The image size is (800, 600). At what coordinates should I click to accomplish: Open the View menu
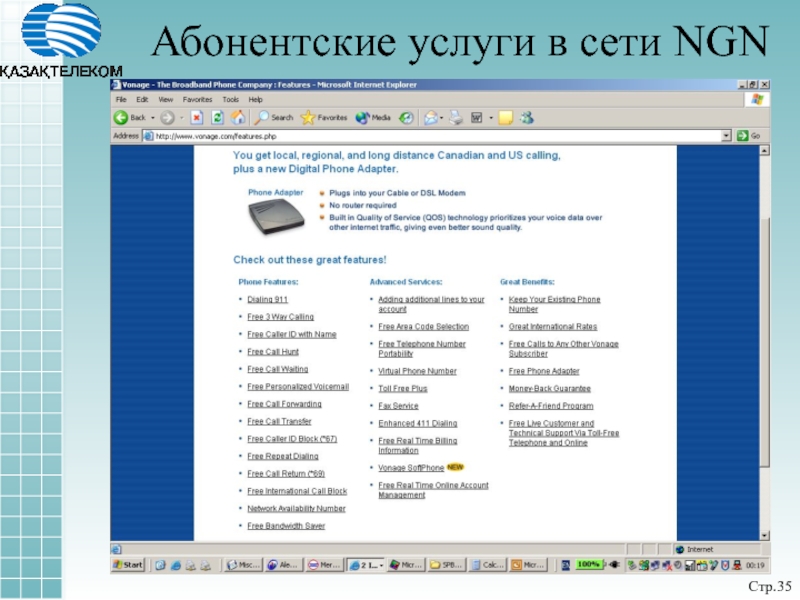pos(165,99)
